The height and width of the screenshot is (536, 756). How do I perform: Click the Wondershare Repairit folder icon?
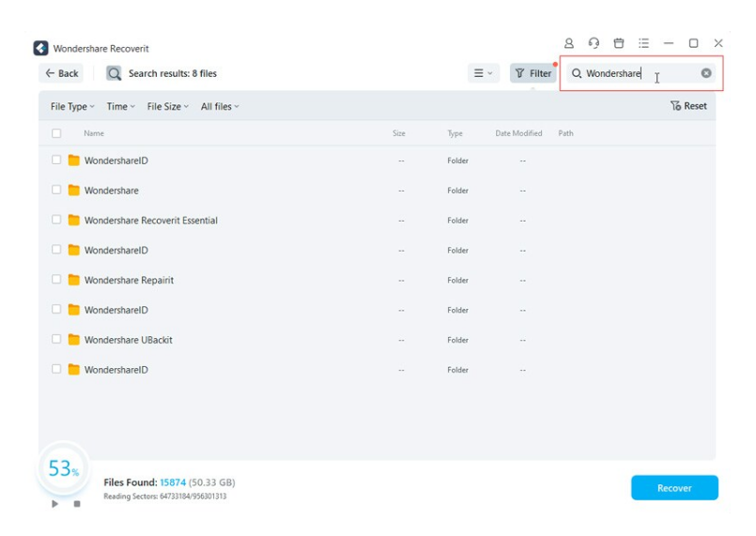click(74, 280)
